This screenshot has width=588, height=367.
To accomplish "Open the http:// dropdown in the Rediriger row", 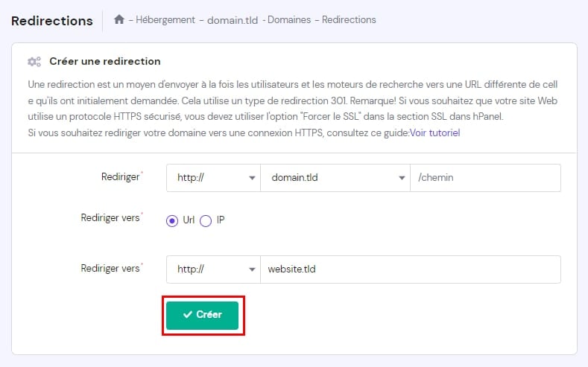I will pyautogui.click(x=212, y=178).
